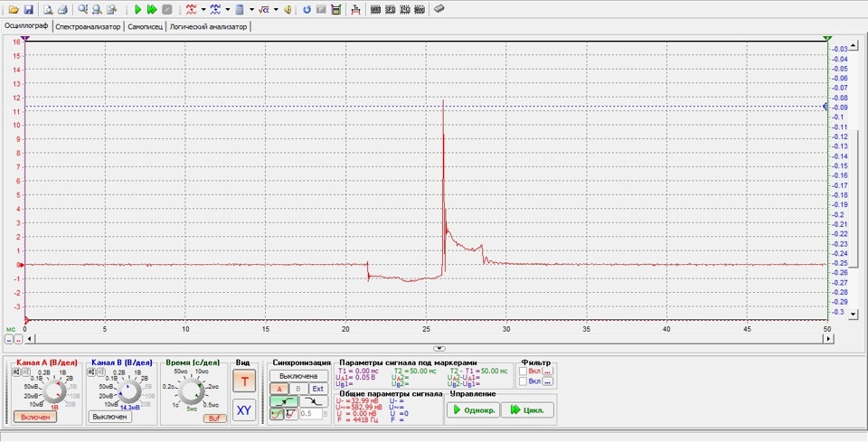Save the oscillogram with the floppy disk icon
The image size is (868, 442).
point(29,9)
